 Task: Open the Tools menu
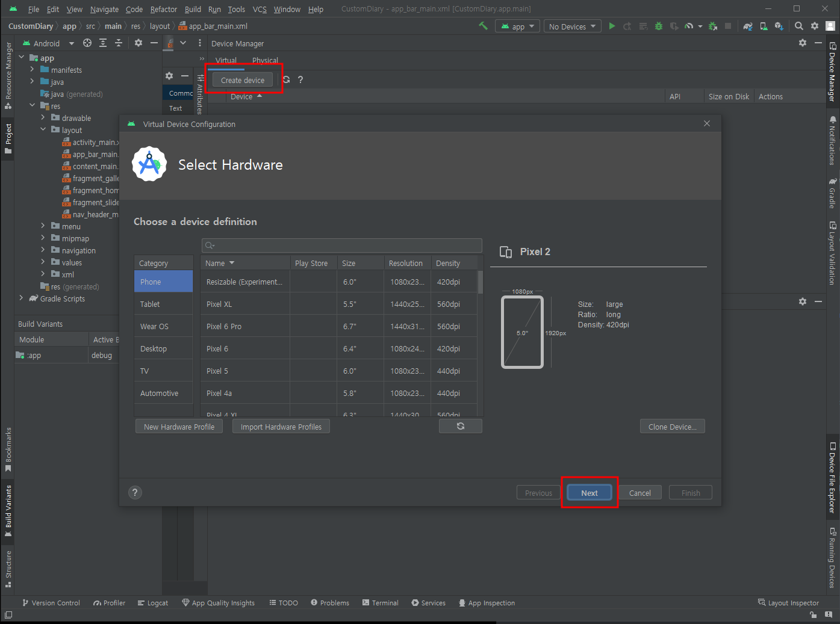coord(236,9)
